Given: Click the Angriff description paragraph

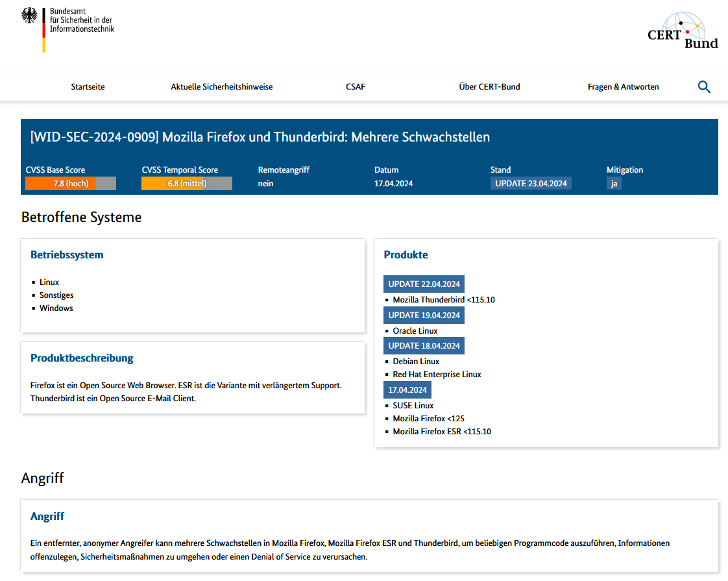Looking at the screenshot, I should click(350, 550).
